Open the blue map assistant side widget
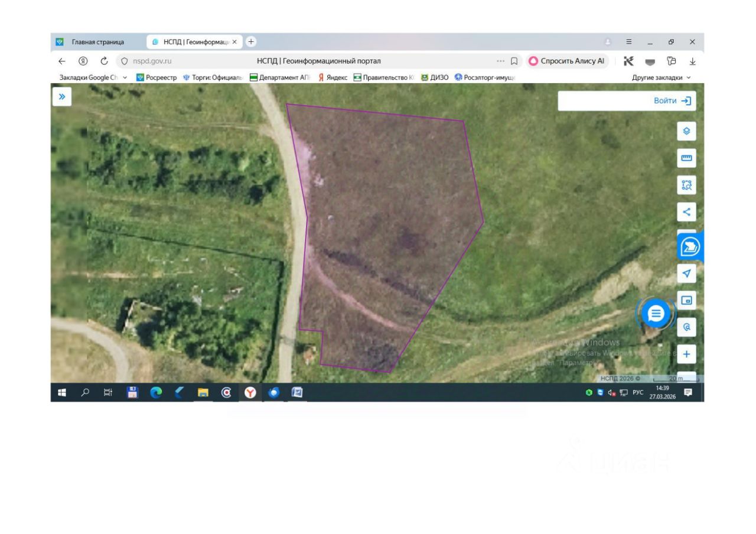The height and width of the screenshot is (534, 756). 690,247
